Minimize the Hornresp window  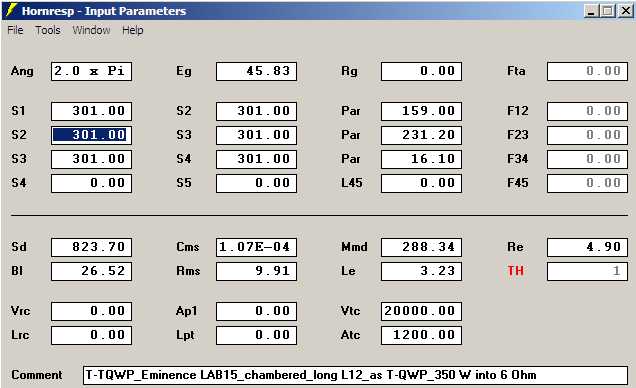[x=591, y=11]
